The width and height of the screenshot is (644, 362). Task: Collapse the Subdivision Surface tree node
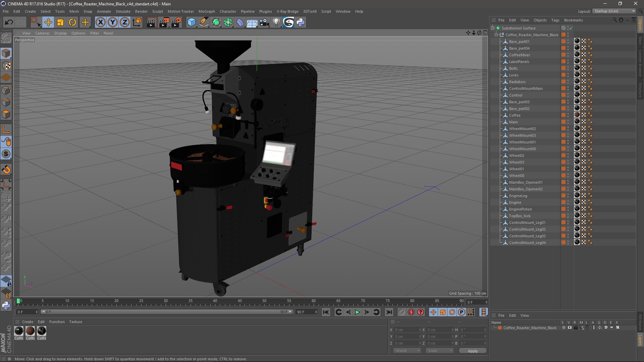[493, 28]
